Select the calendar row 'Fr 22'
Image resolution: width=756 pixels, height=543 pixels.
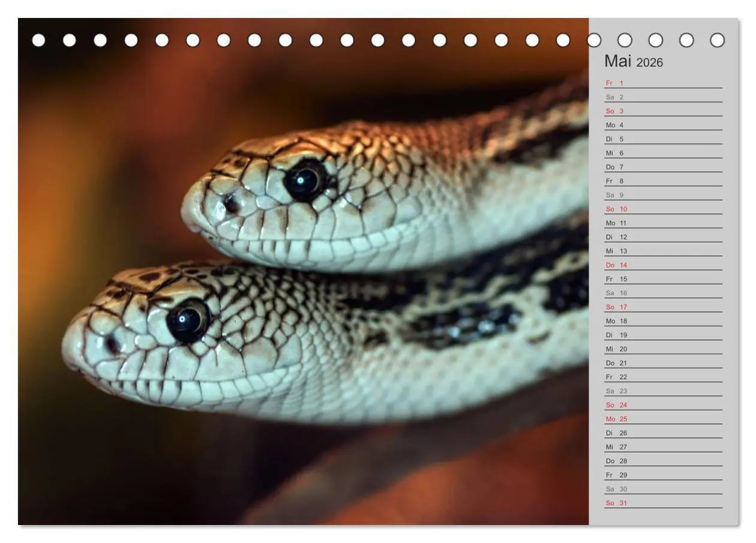click(x=663, y=377)
